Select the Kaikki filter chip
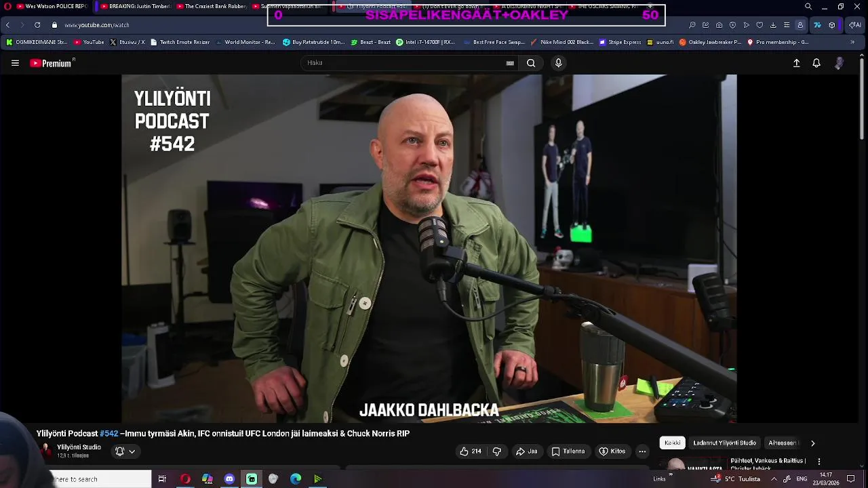868x488 pixels. (x=673, y=443)
